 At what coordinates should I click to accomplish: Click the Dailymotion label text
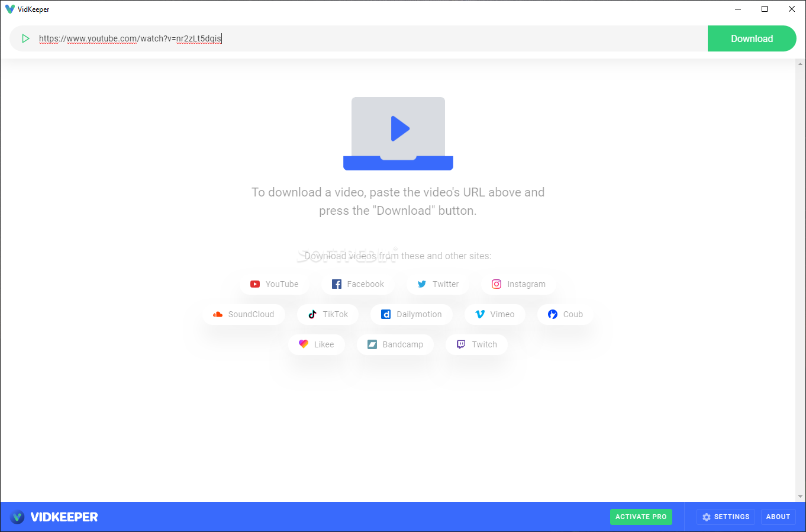(419, 314)
